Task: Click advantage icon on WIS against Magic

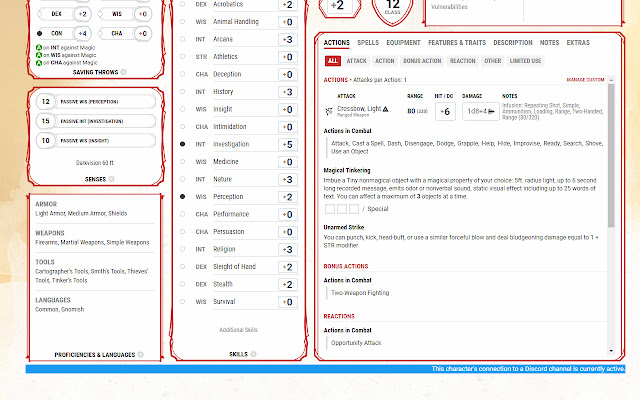Action: pos(39,55)
